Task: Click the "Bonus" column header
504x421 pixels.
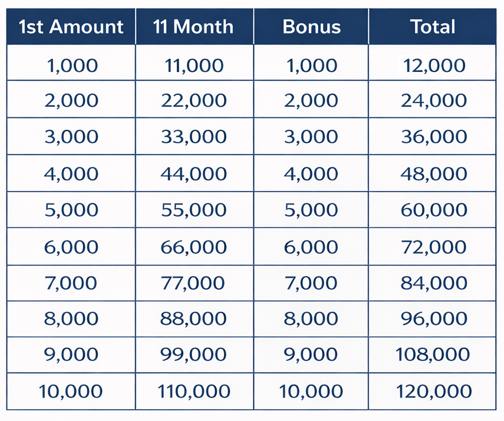Action: pyautogui.click(x=311, y=27)
